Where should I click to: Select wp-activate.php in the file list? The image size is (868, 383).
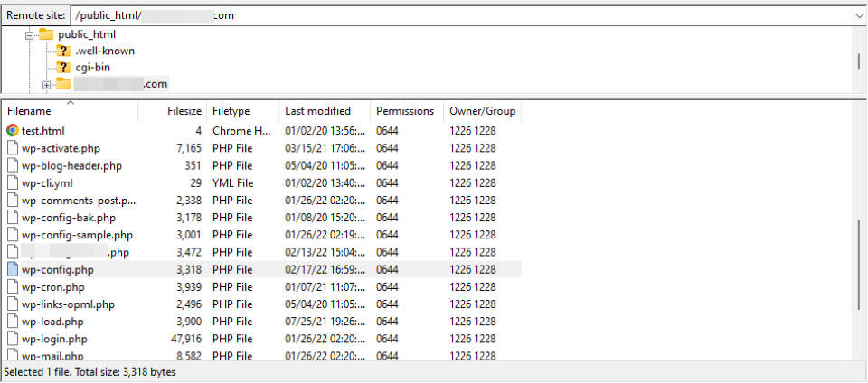tap(61, 148)
